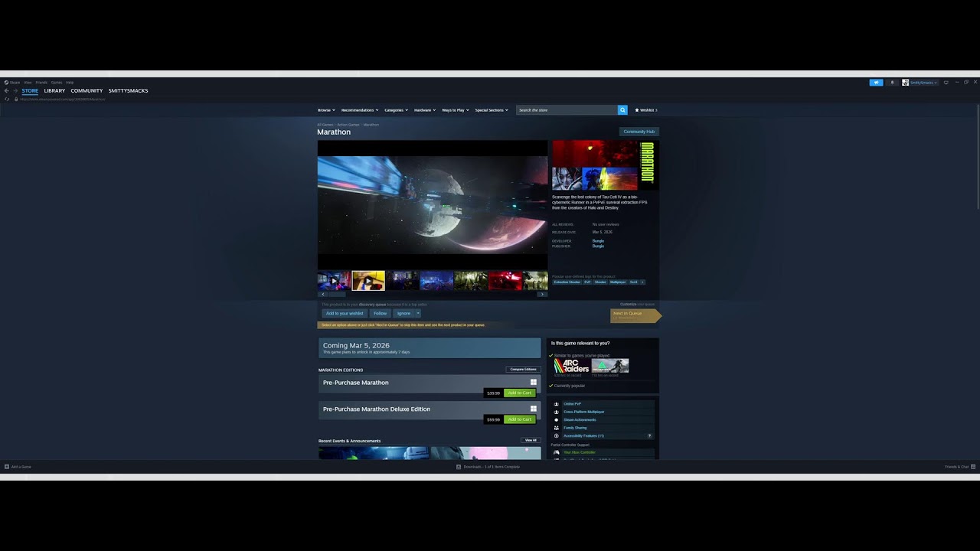The image size is (980, 551).
Task: Expand the Ignore options arrow
Action: [417, 313]
